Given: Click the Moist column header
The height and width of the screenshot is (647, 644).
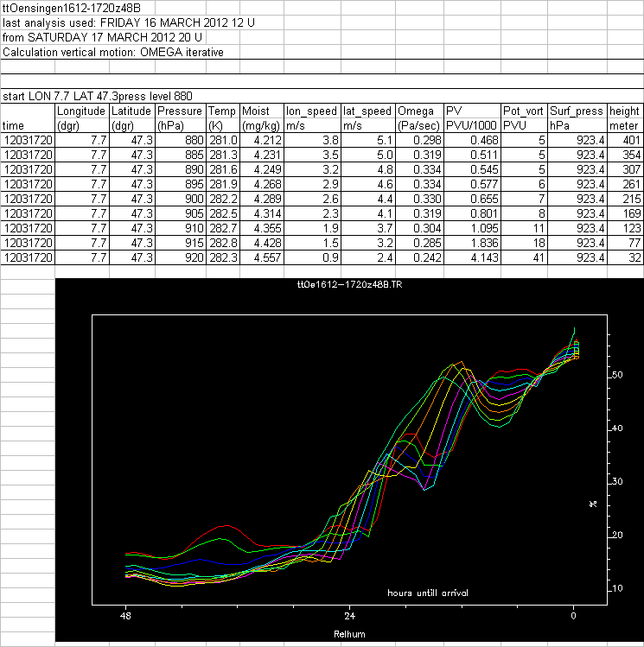Looking at the screenshot, I should 262,111.
